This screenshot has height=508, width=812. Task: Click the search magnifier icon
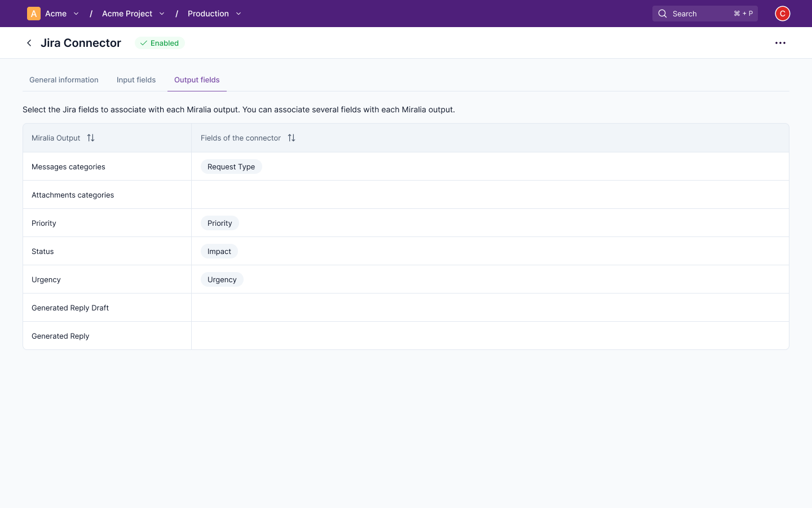coord(663,14)
